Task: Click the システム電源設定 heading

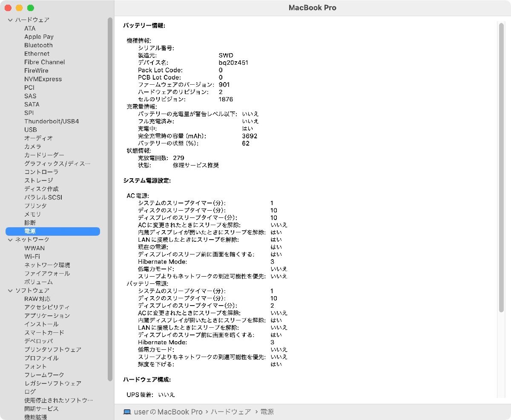Action: [x=147, y=180]
